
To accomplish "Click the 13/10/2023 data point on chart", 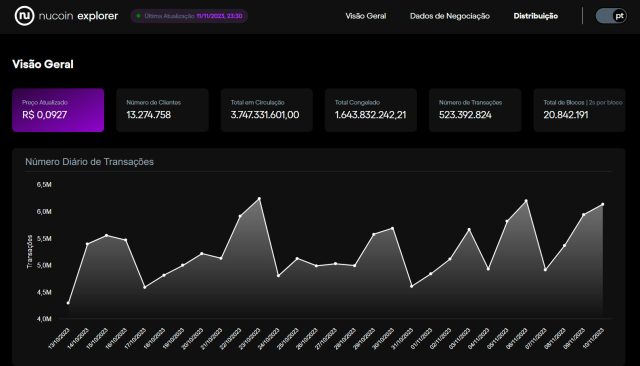I will coord(68,303).
